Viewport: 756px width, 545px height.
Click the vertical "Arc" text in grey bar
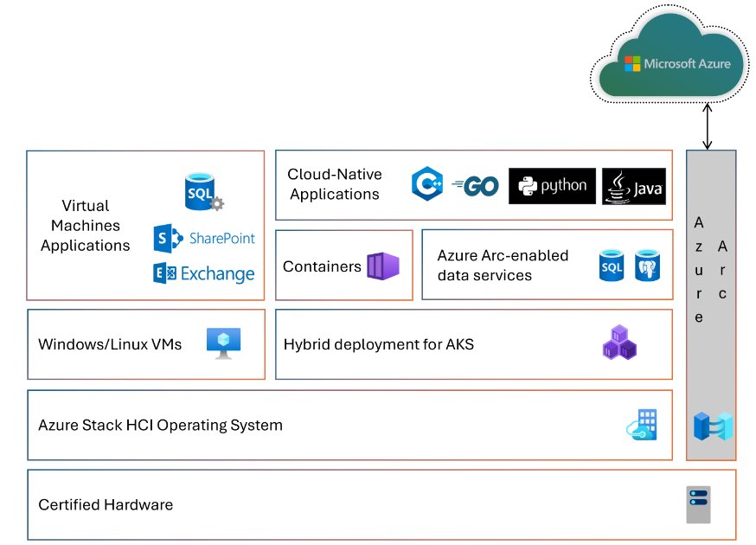click(722, 270)
